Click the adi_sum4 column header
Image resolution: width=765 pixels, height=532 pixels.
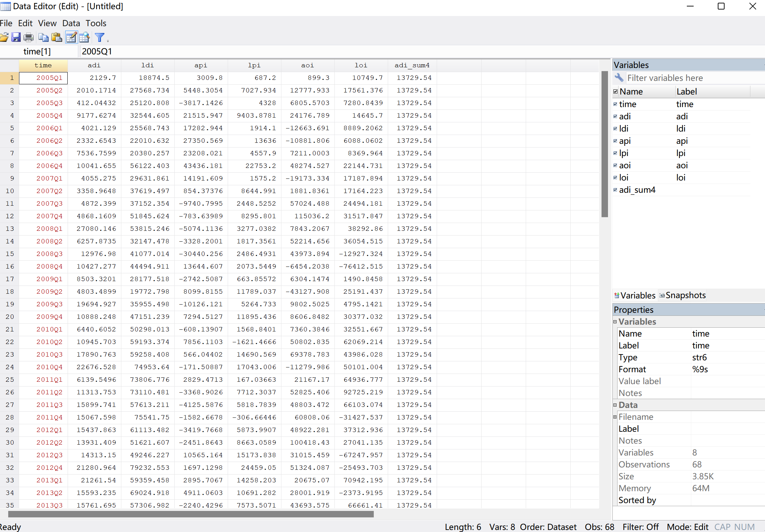(x=412, y=65)
